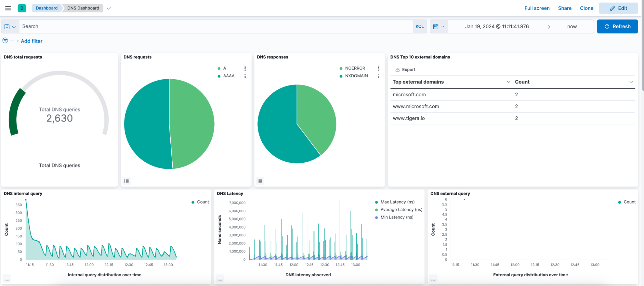Screen dimensions: 644x286
Task: Toggle legend in DNS internal query panel
Action: [x=7, y=279]
